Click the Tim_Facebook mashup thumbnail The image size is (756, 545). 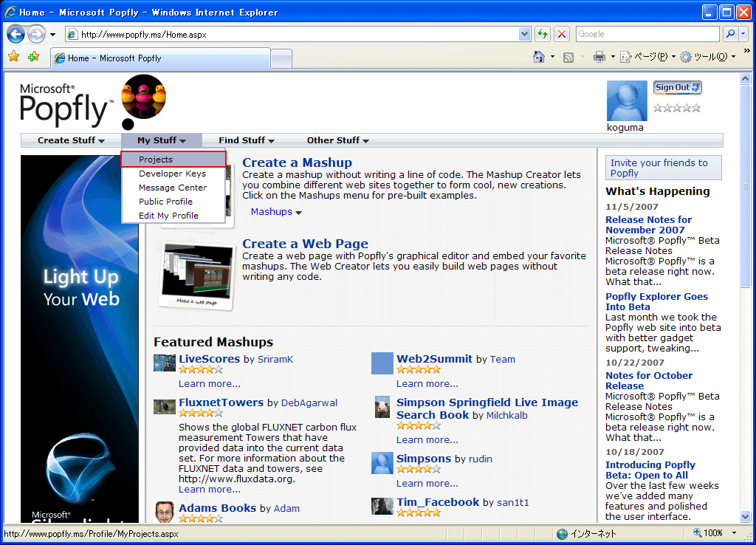click(x=382, y=506)
